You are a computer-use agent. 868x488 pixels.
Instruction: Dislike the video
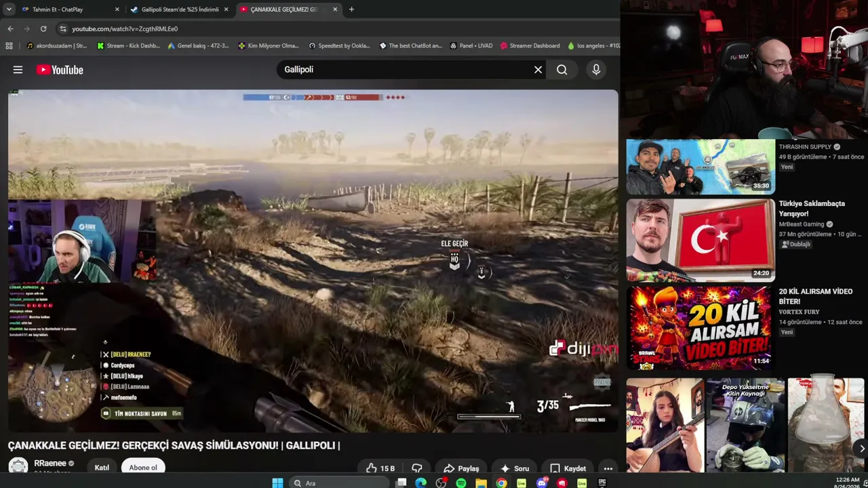(417, 468)
